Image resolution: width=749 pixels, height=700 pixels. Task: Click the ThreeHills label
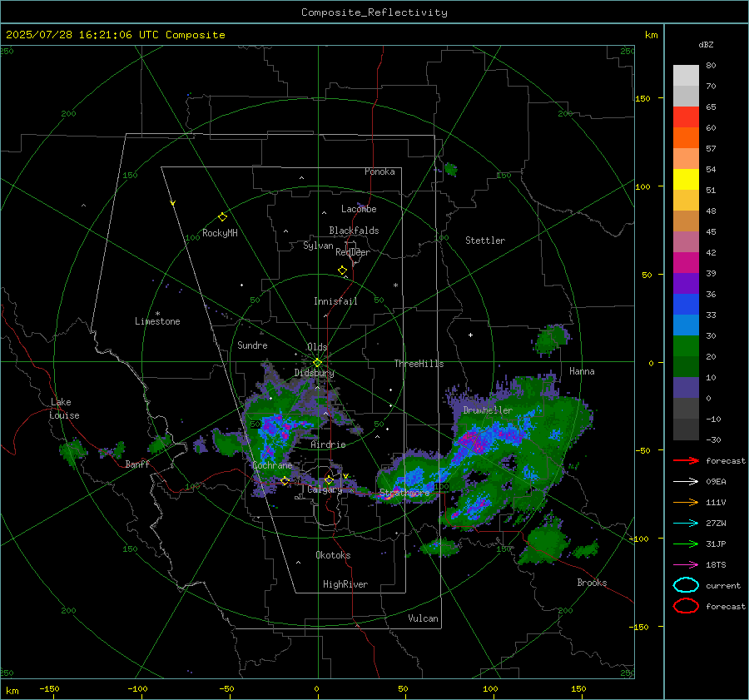pyautogui.click(x=419, y=364)
